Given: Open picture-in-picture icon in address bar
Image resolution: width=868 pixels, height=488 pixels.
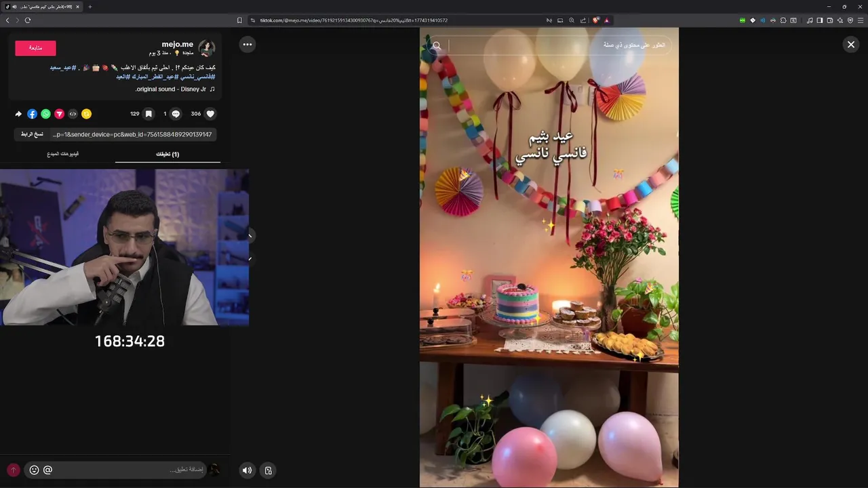Looking at the screenshot, I should click(x=560, y=20).
